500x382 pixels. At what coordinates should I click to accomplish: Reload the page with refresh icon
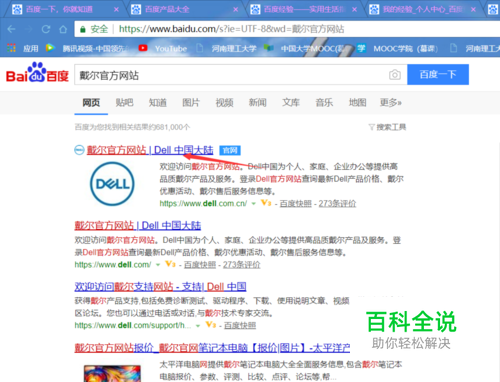point(46,29)
